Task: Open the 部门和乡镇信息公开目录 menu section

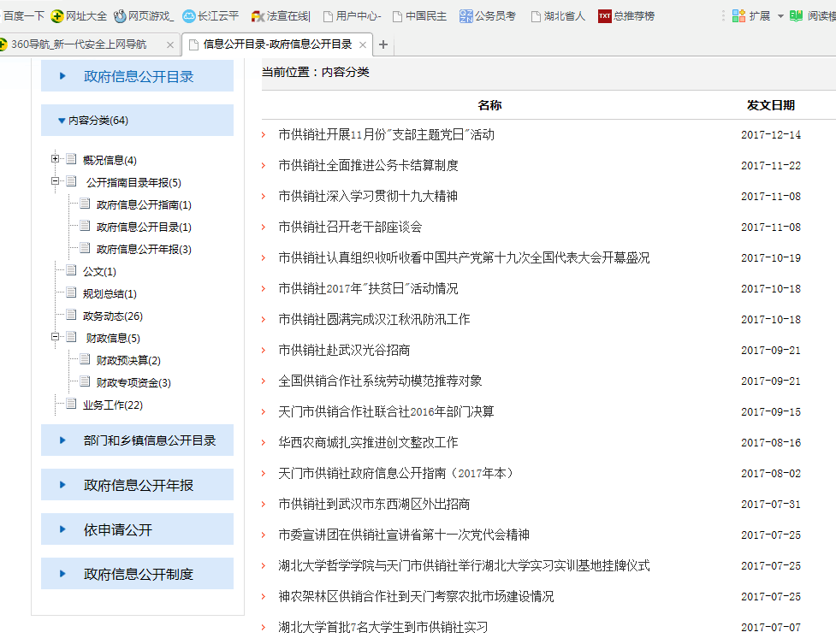Action: click(x=137, y=440)
